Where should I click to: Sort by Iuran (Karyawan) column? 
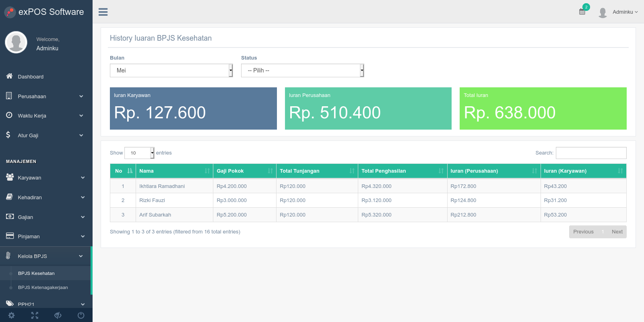point(583,171)
